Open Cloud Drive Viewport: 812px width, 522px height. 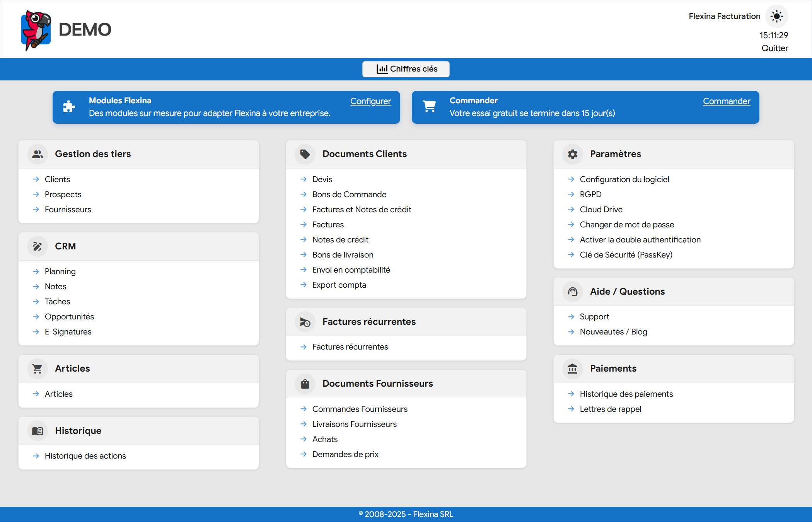click(x=601, y=209)
